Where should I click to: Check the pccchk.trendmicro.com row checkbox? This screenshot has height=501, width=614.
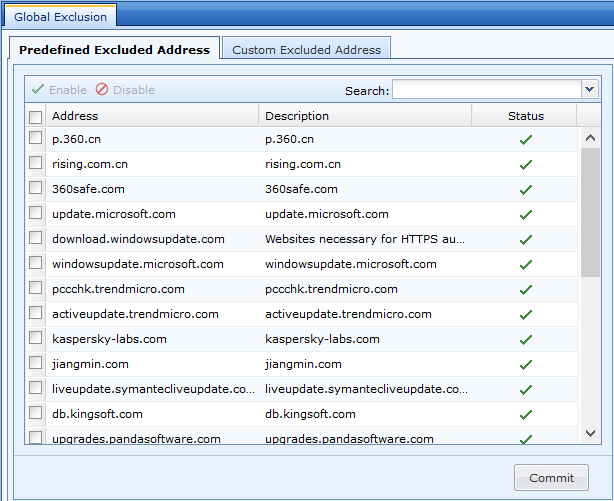pos(36,288)
